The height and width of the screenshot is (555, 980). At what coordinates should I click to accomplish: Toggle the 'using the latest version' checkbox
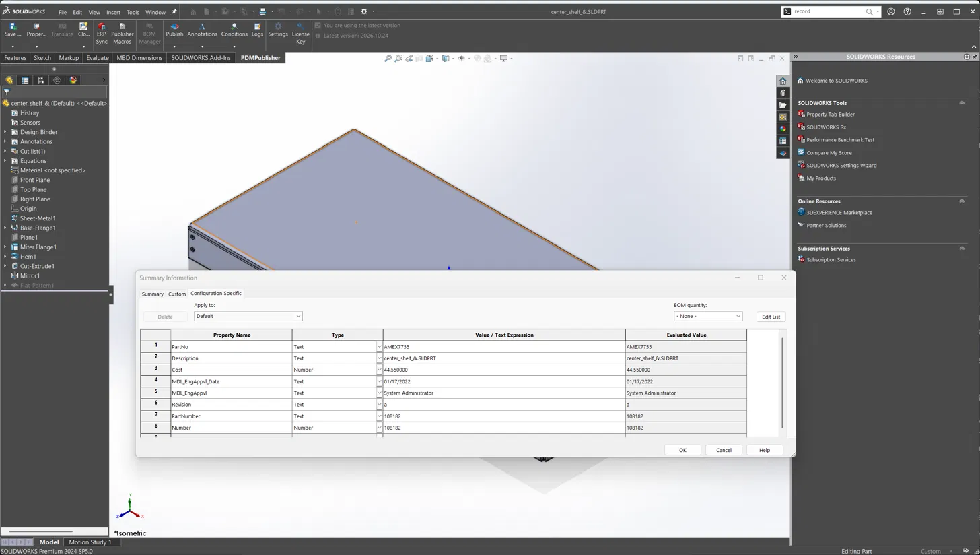click(318, 26)
